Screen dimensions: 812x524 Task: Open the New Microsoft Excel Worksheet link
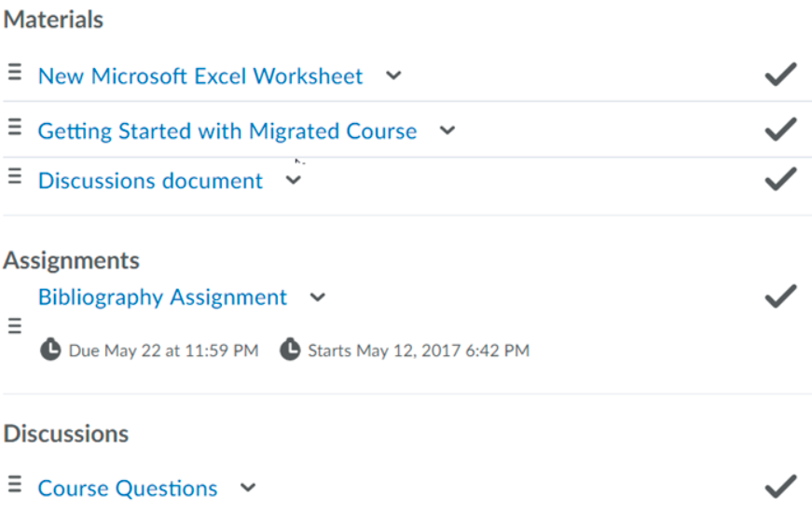coord(200,76)
